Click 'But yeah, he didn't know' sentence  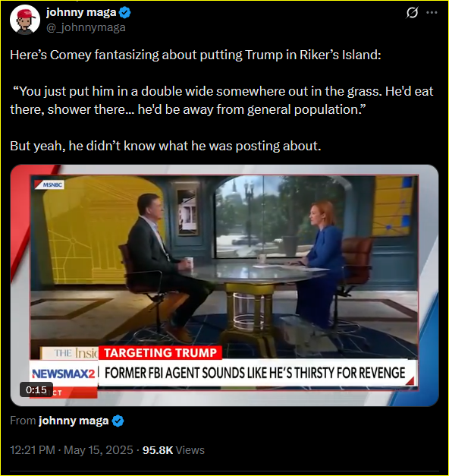(165, 146)
